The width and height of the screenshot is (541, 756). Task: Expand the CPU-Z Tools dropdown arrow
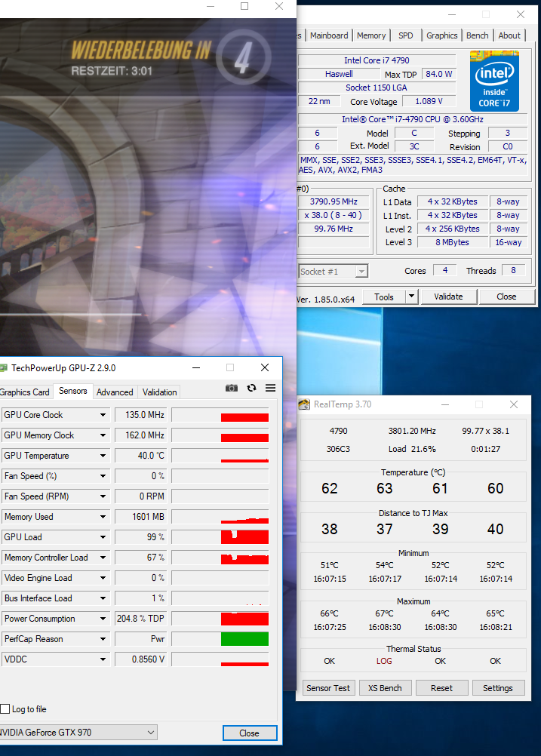point(411,297)
